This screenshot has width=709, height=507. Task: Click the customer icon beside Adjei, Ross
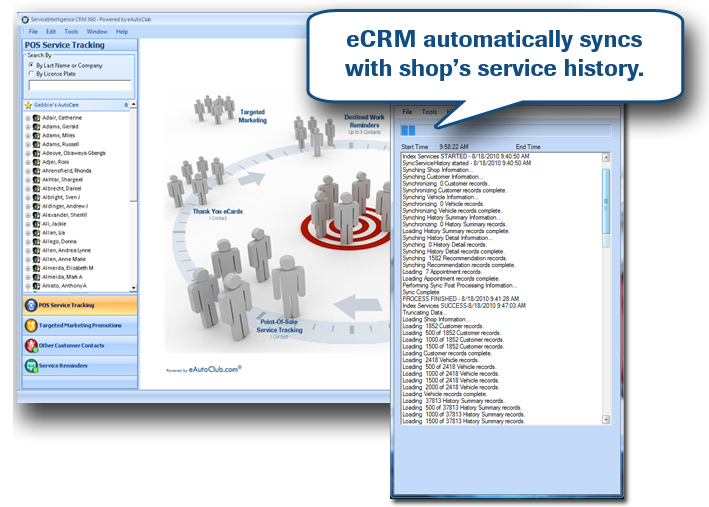coord(37,162)
